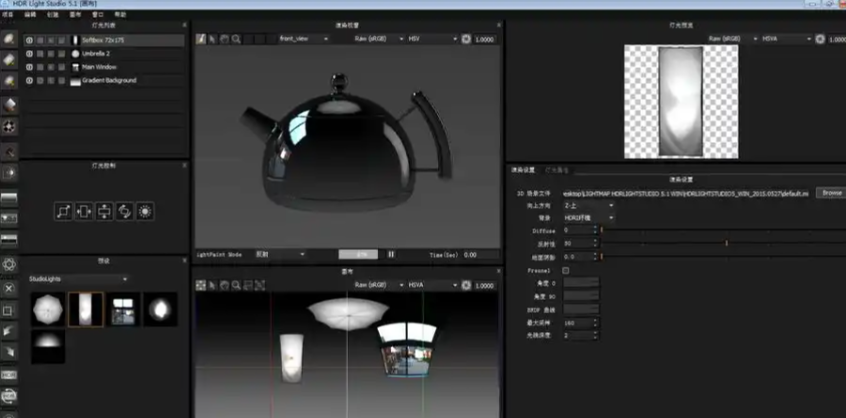Enable the Fresnel checkbox

pyautogui.click(x=566, y=270)
